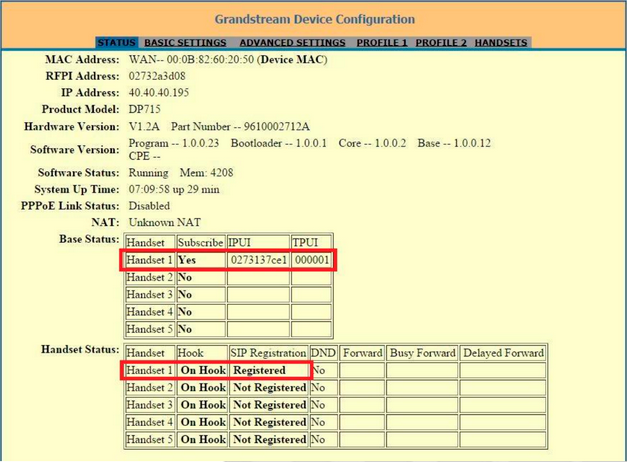Click the DND column header
The height and width of the screenshot is (462, 627).
(323, 353)
